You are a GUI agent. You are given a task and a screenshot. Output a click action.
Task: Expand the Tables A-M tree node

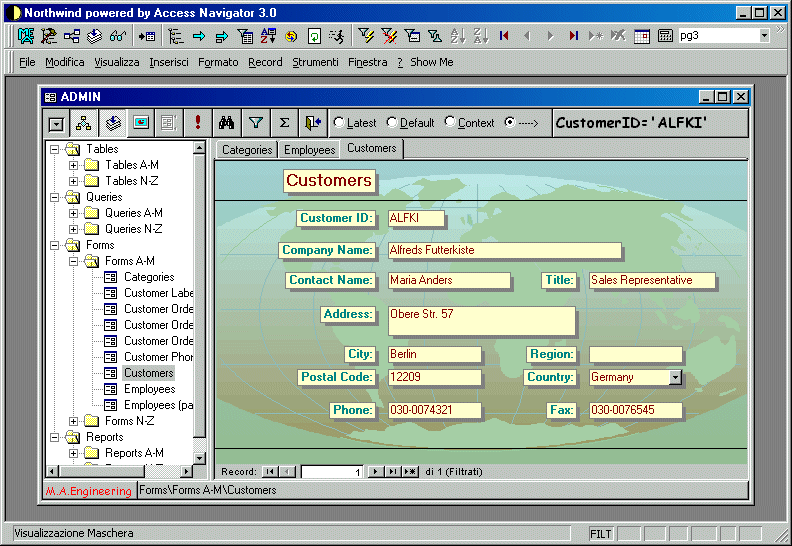(x=73, y=165)
